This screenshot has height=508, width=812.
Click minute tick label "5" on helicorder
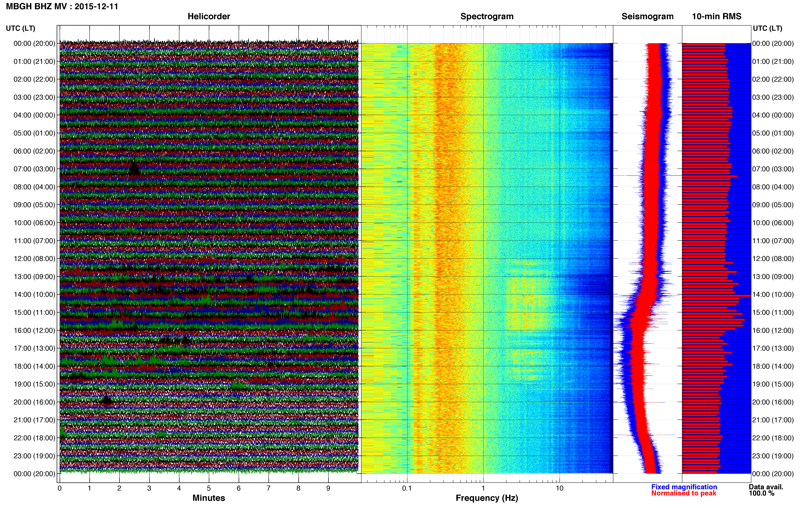click(209, 488)
